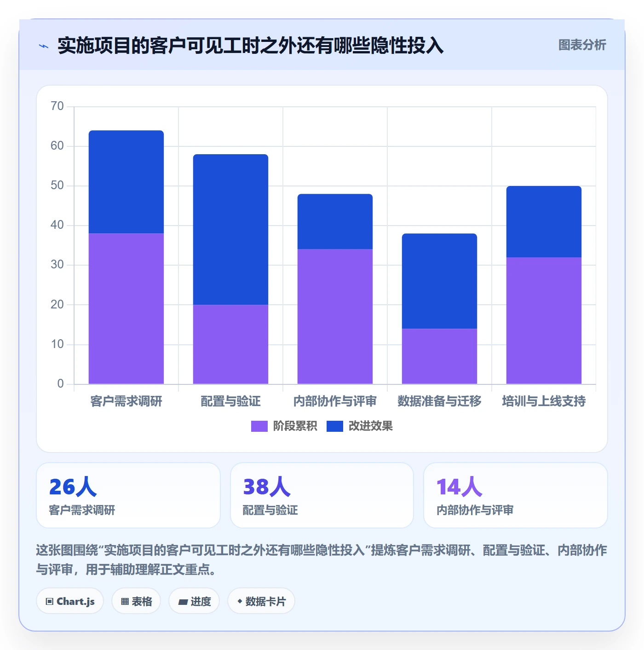Screen dimensions: 644x650
Task: Click the blue bar segment for 数据准备与迁移
Action: tap(439, 281)
